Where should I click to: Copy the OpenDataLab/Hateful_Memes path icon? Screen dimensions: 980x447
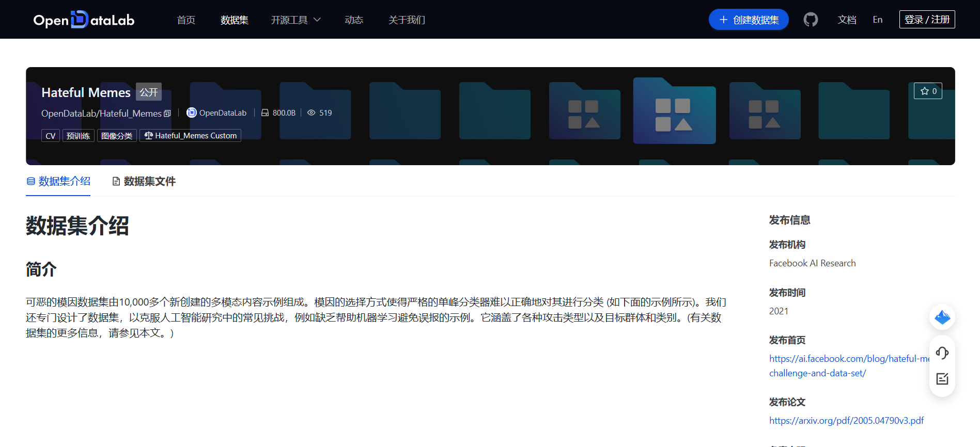pyautogui.click(x=167, y=114)
